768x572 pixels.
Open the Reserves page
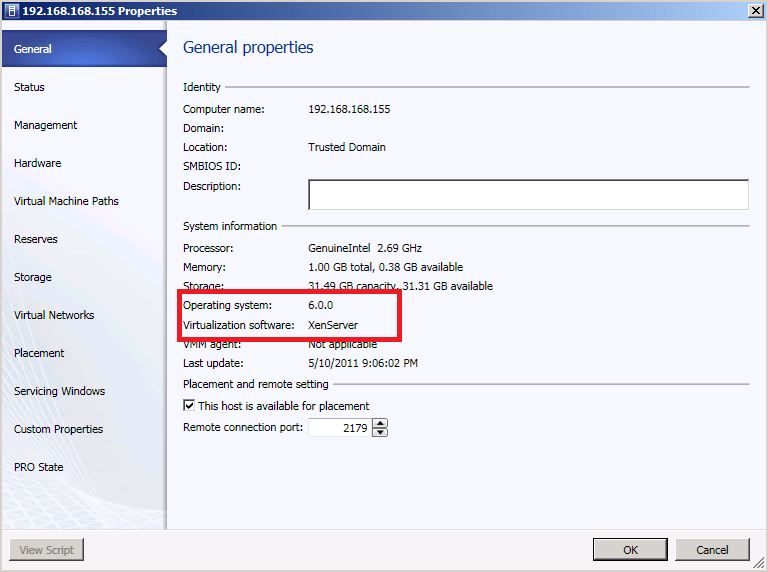tap(36, 239)
